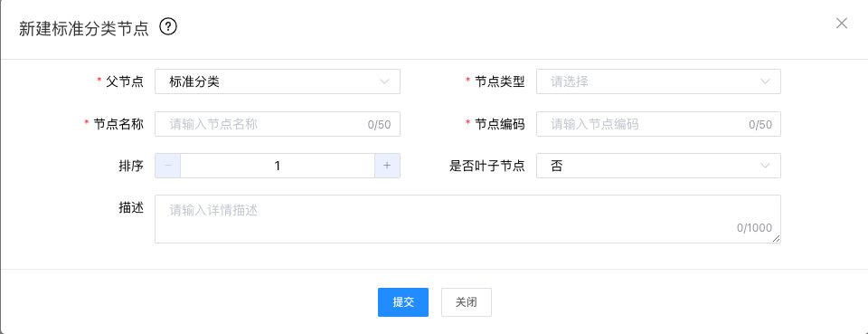Click the 节点名称 field label
This screenshot has height=334, width=868.
tap(118, 124)
